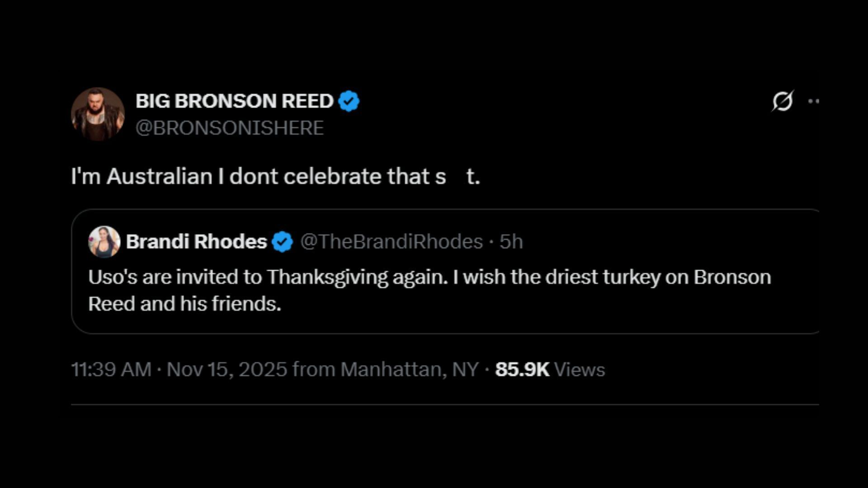Screen dimensions: 868x488
Task: Click the @TheBrandiRhodes handle
Action: coord(396,242)
